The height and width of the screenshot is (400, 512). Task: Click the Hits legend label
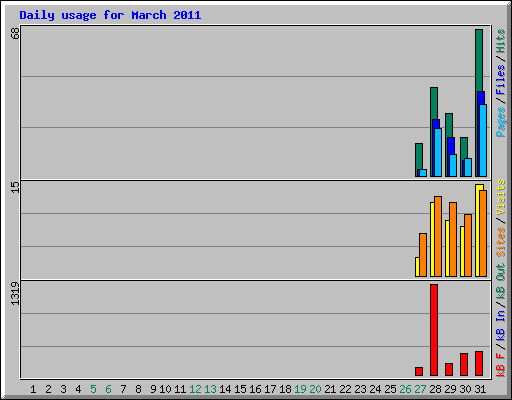500,41
